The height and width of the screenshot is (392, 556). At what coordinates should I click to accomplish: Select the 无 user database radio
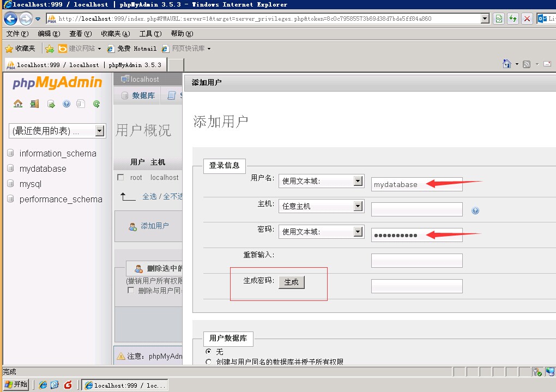[x=208, y=351]
